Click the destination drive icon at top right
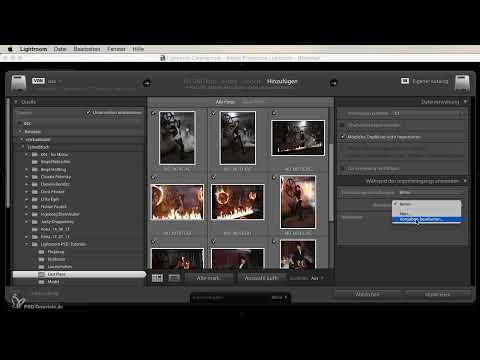Screen dimensions: 480x360 coord(462,83)
